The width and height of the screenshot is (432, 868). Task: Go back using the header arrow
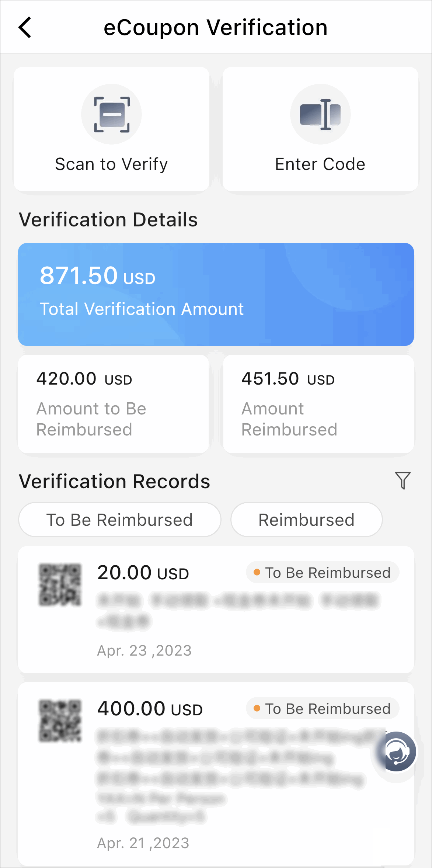pyautogui.click(x=25, y=27)
